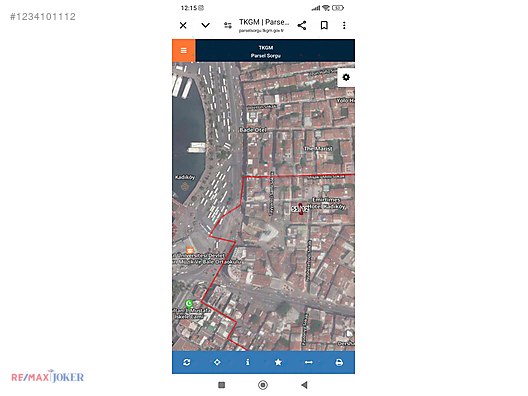Tap the locate position icon
The width and height of the screenshot is (528, 396).
pyautogui.click(x=217, y=362)
